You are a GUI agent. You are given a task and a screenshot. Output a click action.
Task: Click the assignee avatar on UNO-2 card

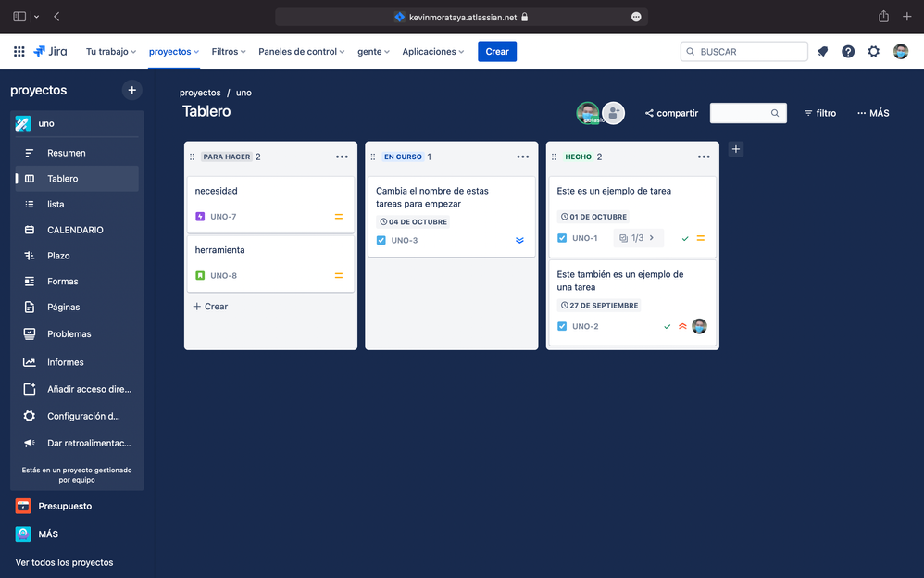700,326
